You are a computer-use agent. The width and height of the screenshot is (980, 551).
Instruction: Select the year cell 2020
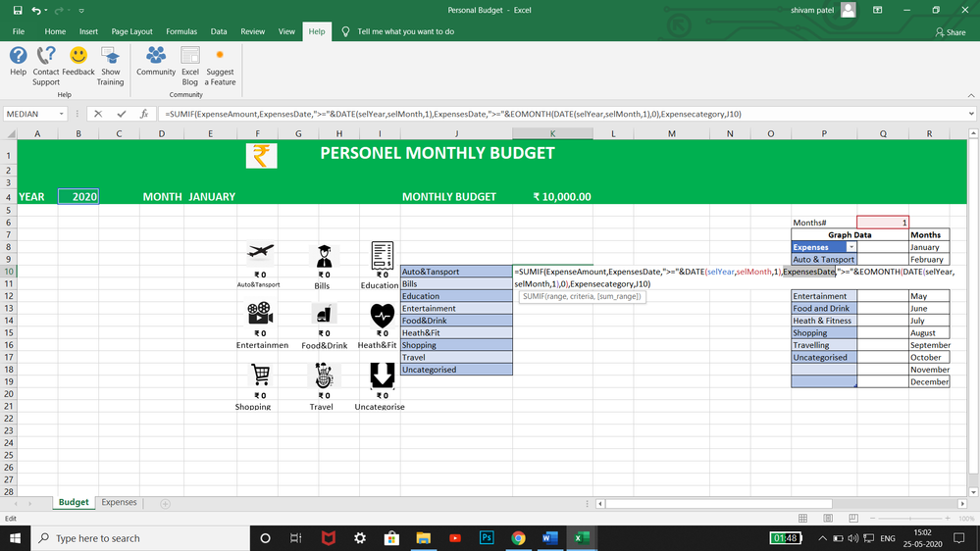click(78, 197)
